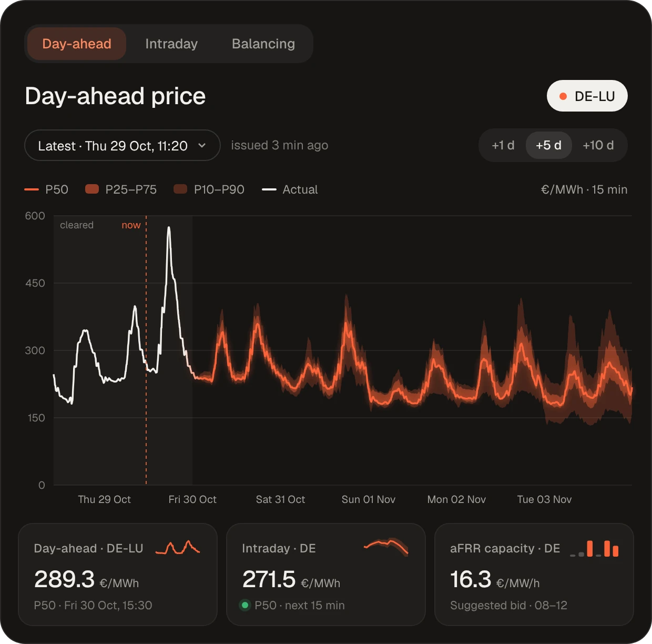Click the P25–P75 legend color swatch
This screenshot has height=644, width=652.
92,189
